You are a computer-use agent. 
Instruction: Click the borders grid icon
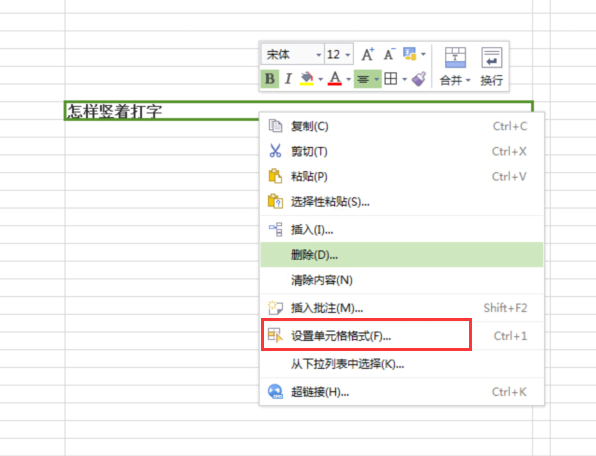point(391,79)
